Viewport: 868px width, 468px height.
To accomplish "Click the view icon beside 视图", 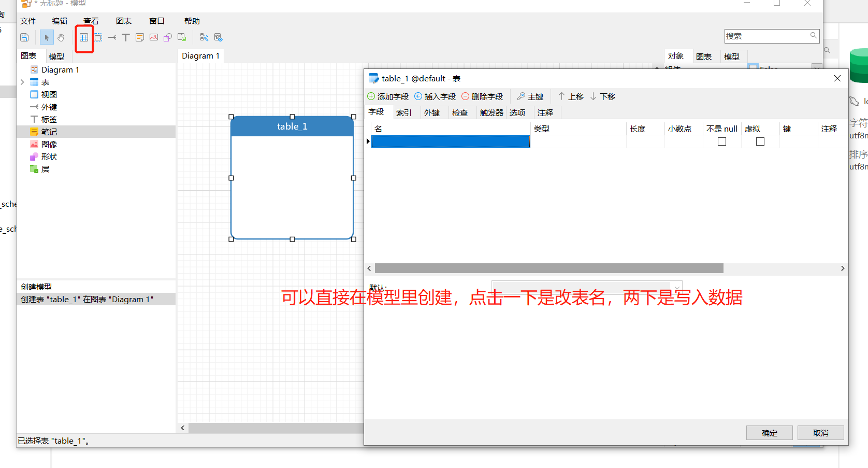I will click(x=34, y=95).
